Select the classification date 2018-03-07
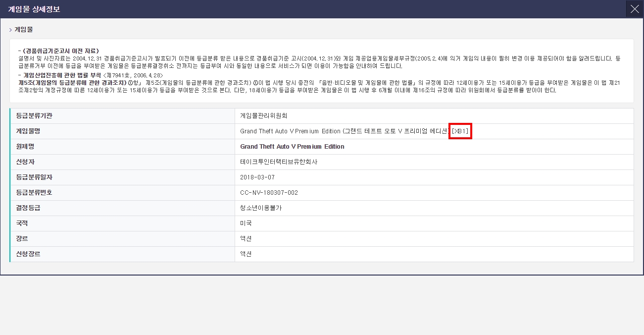The height and width of the screenshot is (335, 644). [x=257, y=177]
